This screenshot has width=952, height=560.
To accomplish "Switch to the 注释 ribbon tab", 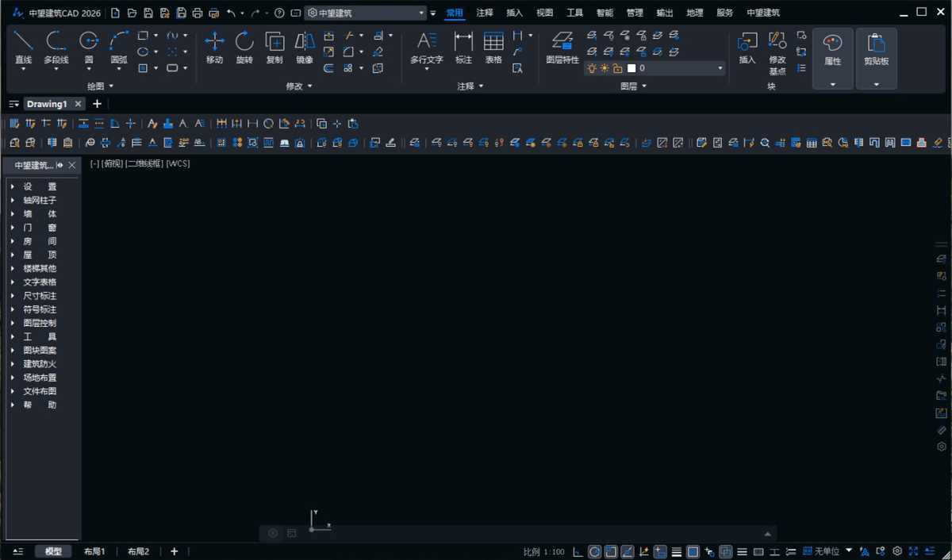I will tap(485, 13).
